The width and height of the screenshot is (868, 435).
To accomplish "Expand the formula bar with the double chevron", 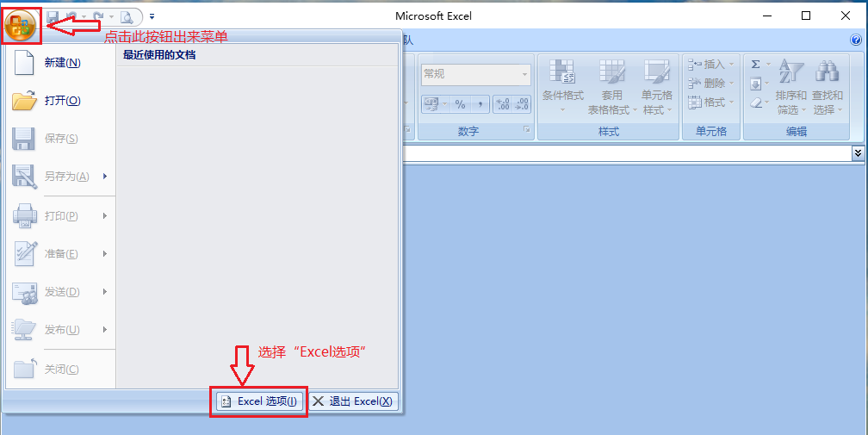I will [x=858, y=152].
